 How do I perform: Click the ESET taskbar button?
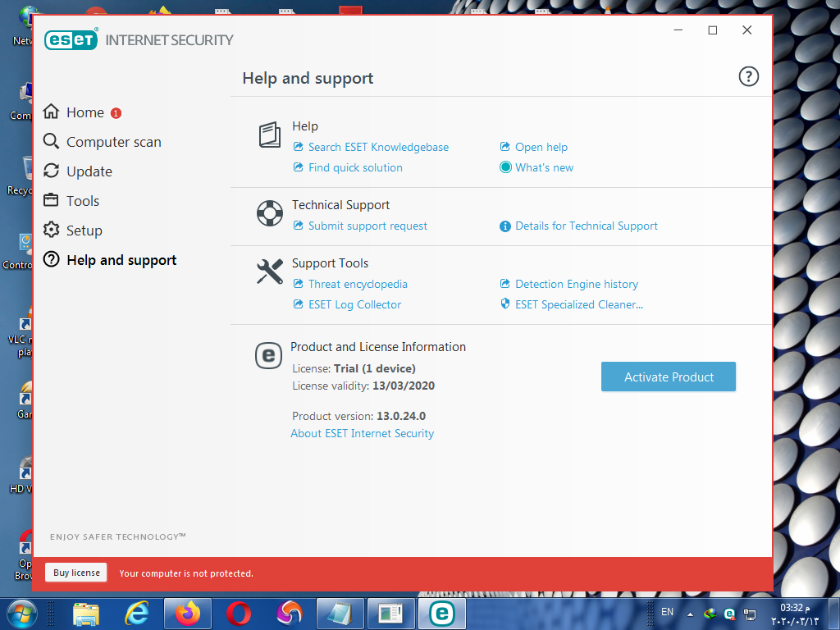441,614
